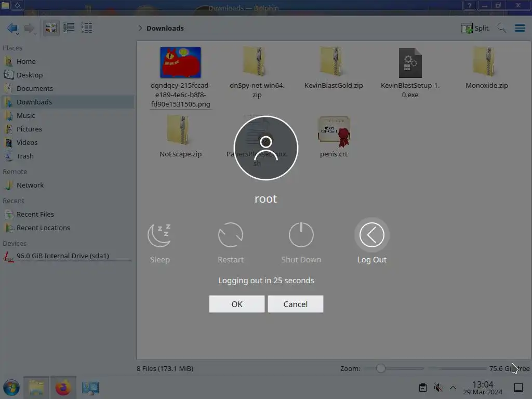Image resolution: width=532 pixels, height=399 pixels.
Task: Open the Dolphin hamburger menu
Action: click(x=520, y=28)
